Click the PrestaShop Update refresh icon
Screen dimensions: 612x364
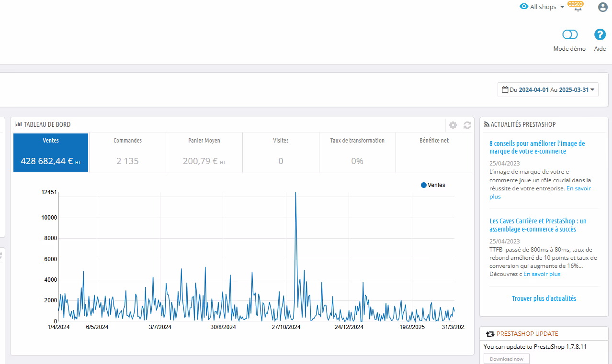click(490, 334)
